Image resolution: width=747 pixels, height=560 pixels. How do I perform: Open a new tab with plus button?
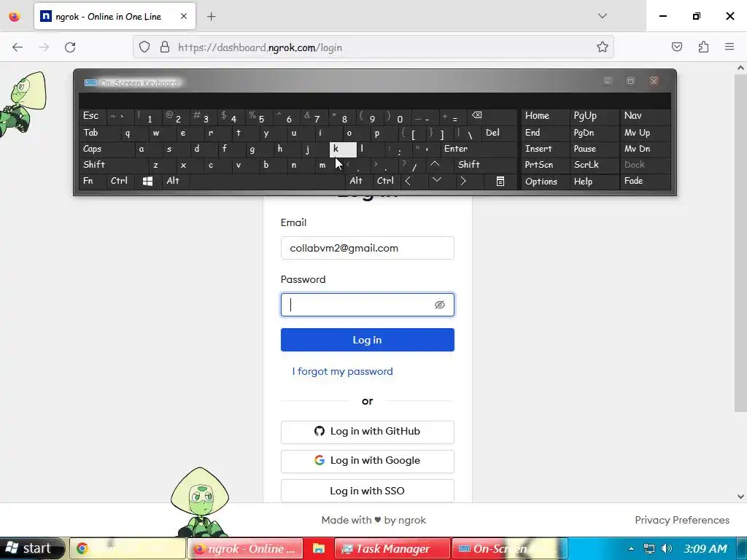click(x=211, y=17)
